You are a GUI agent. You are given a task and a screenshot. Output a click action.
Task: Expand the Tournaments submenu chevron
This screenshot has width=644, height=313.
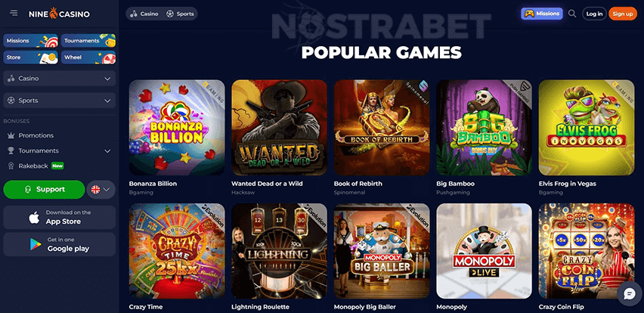coord(107,151)
